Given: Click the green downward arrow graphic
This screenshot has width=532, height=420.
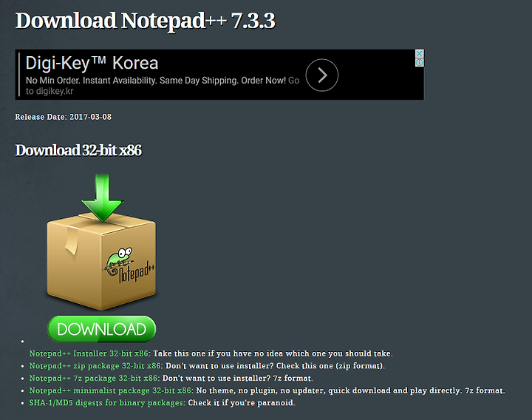Looking at the screenshot, I should coord(102,198).
